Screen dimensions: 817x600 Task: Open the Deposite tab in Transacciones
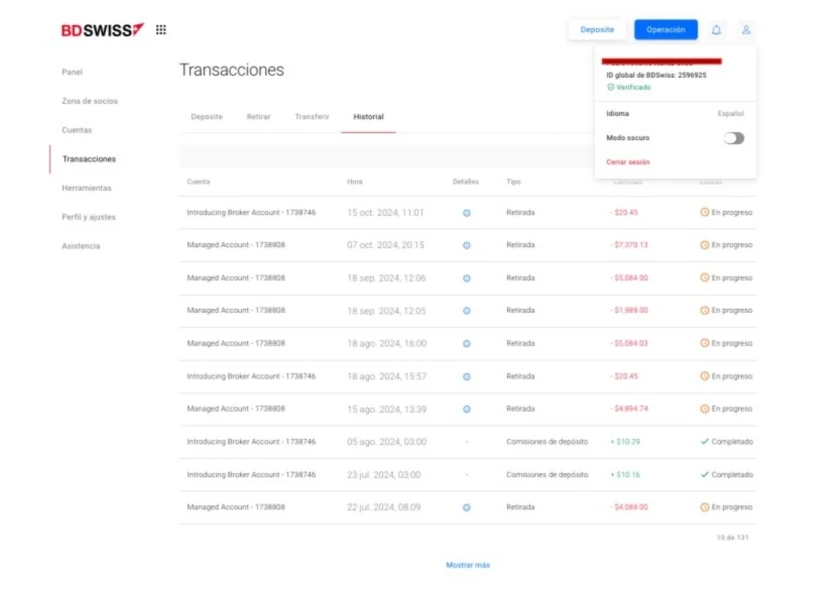(207, 117)
